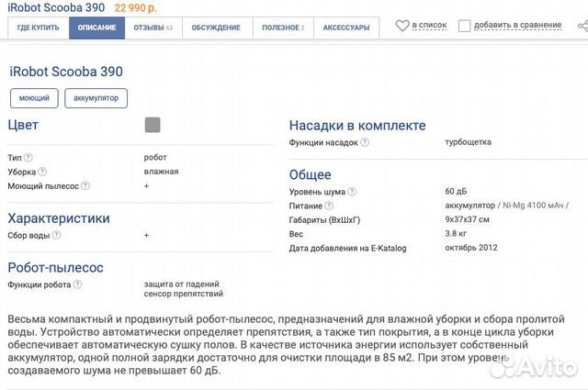Click the 'робот' type value
The width and height of the screenshot is (588, 390).
pos(155,157)
